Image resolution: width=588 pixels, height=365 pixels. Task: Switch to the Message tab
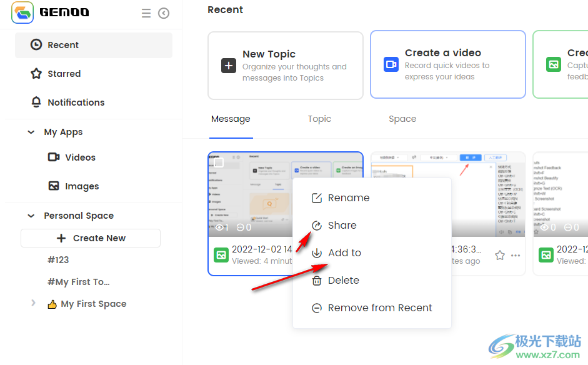click(231, 119)
